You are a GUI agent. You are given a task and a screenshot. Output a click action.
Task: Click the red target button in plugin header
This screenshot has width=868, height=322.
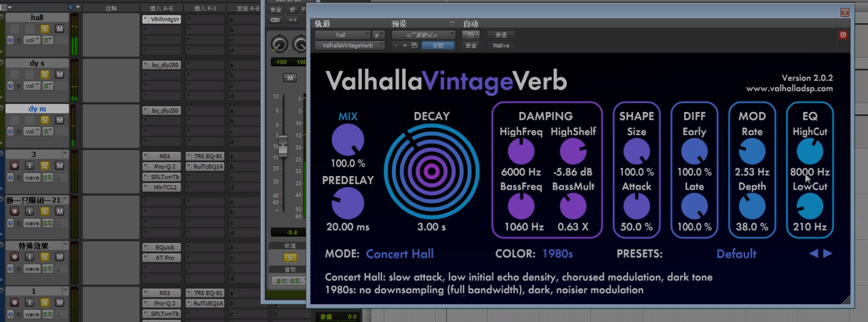point(843,35)
